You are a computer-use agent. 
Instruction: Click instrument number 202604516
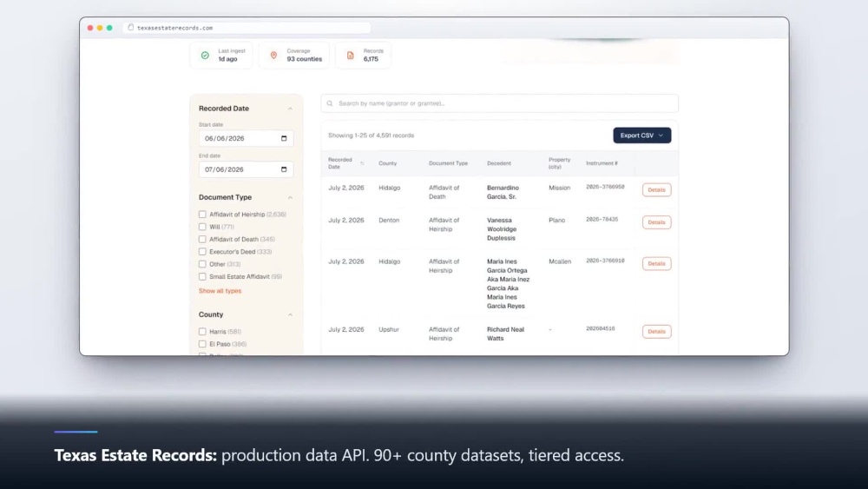tap(600, 328)
